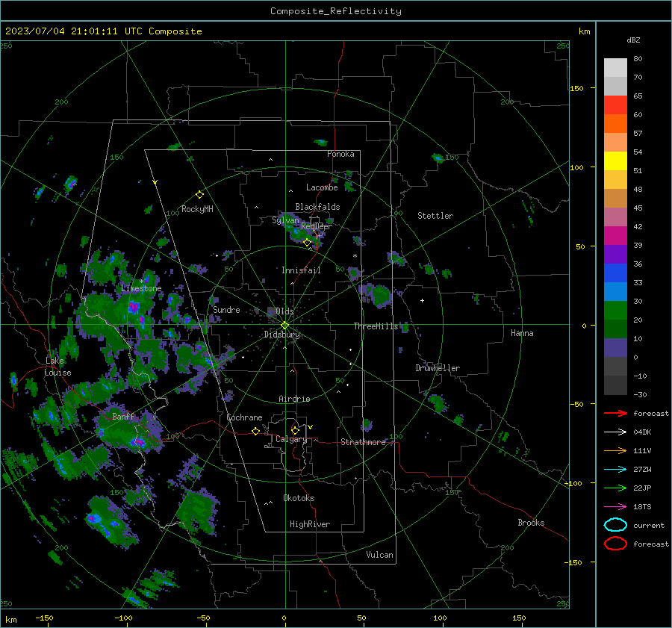Click the cyan 27ZW arrow legend icon
The width and height of the screenshot is (672, 628).
615,470
